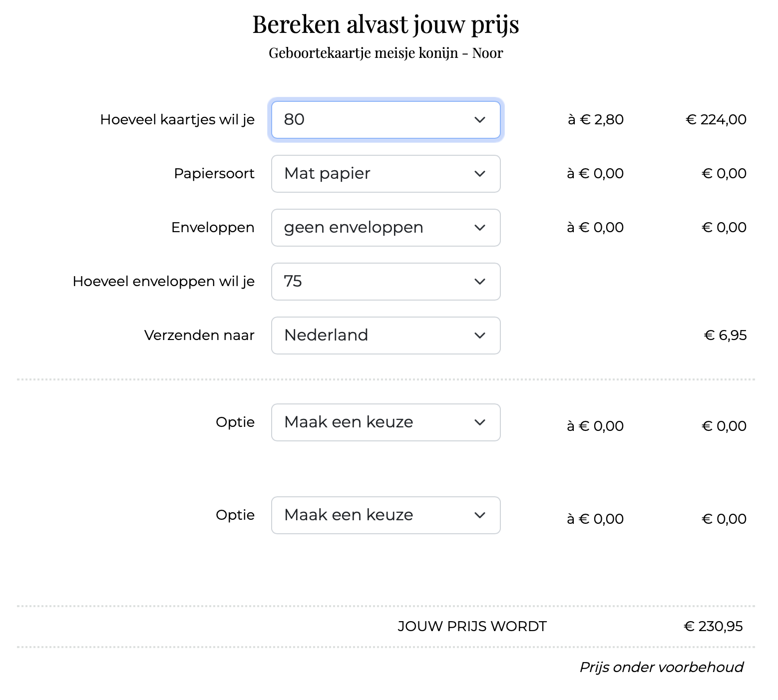778x700 pixels.
Task: Click the 'Hoeveel kaartjes wil je' label
Action: tap(177, 120)
